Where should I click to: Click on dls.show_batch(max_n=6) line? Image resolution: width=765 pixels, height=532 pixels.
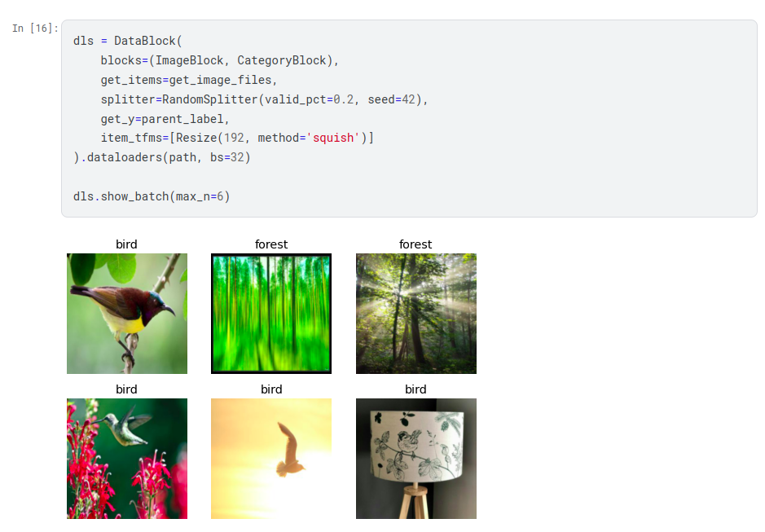click(152, 196)
